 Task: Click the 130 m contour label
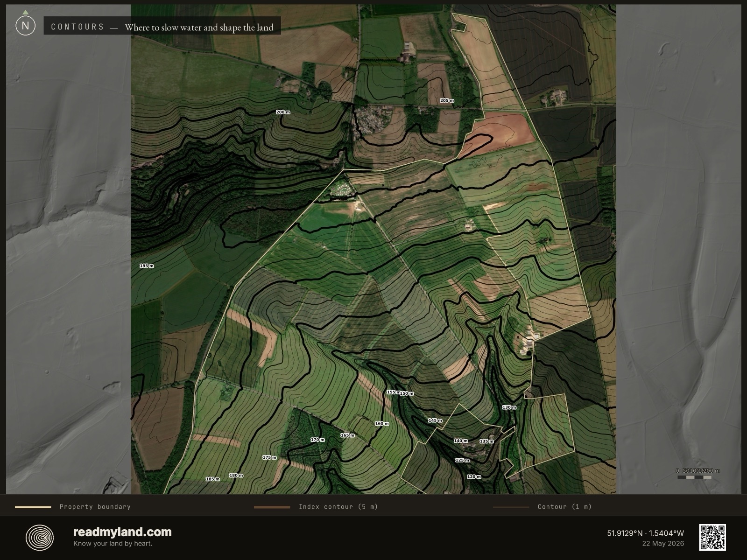point(509,407)
